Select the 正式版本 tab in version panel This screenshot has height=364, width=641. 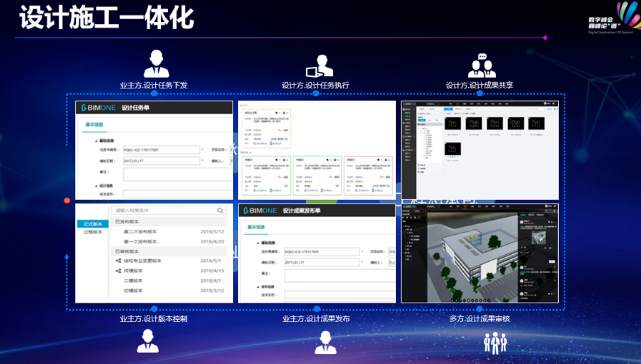[93, 224]
